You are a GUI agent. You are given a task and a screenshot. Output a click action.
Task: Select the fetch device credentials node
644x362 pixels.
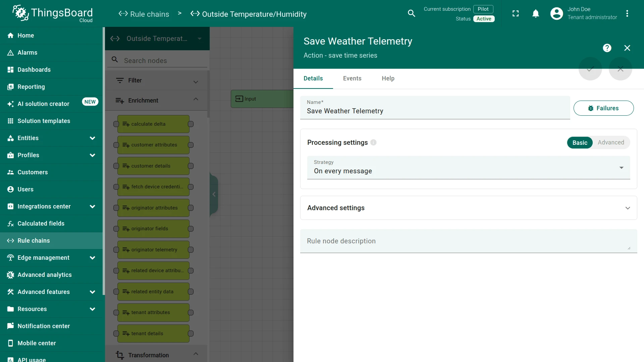153,187
